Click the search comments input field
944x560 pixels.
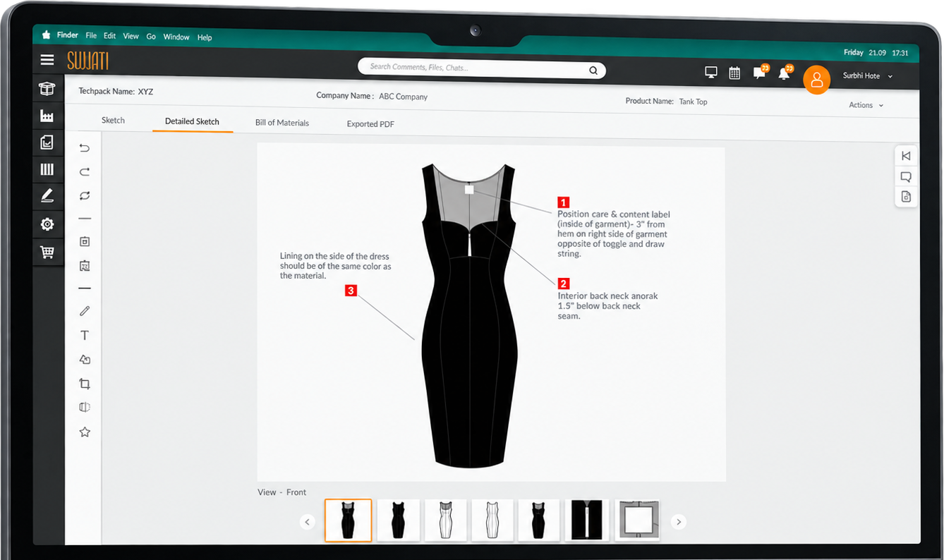[482, 68]
